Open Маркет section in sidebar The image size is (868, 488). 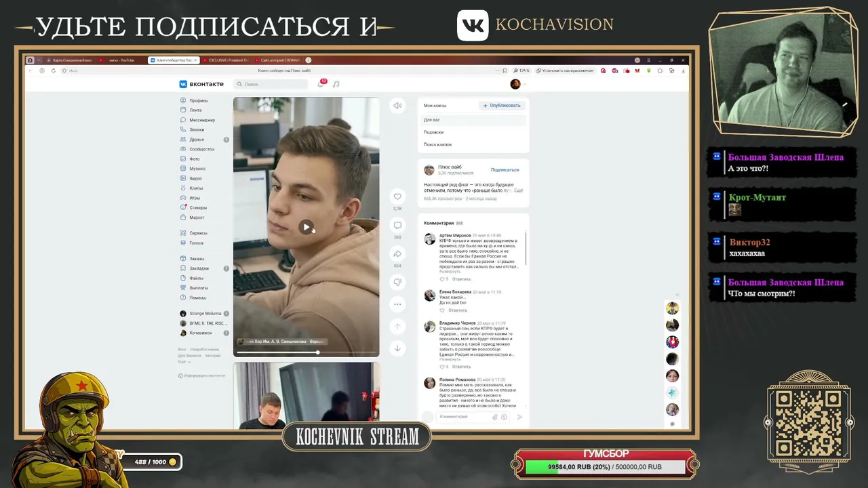tap(197, 218)
